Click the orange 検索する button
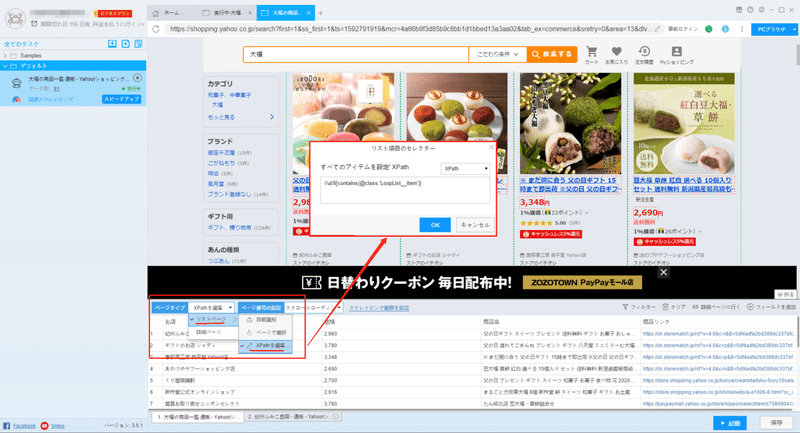This screenshot has height=433, width=800. point(552,54)
